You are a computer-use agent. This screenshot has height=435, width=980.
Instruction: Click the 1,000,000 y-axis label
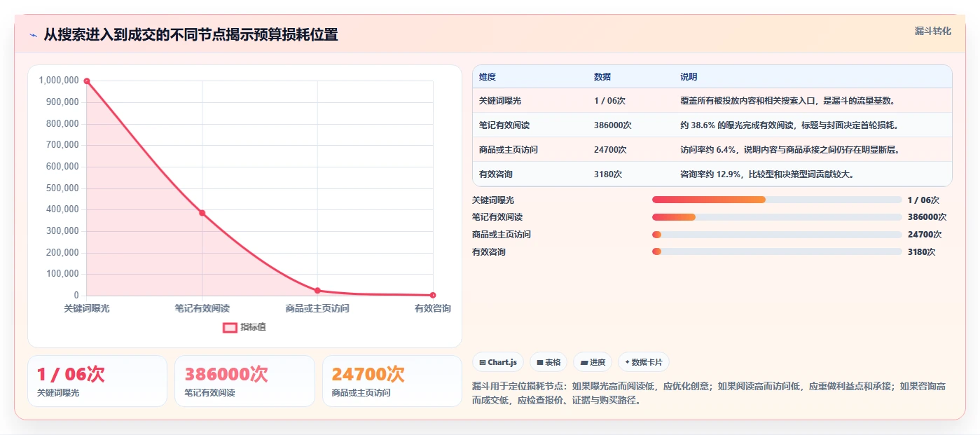point(59,81)
